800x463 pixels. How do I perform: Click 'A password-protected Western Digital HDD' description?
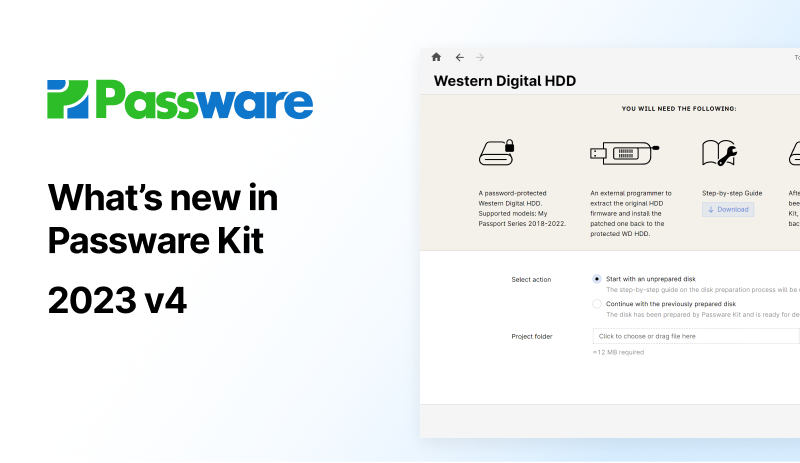coord(522,208)
